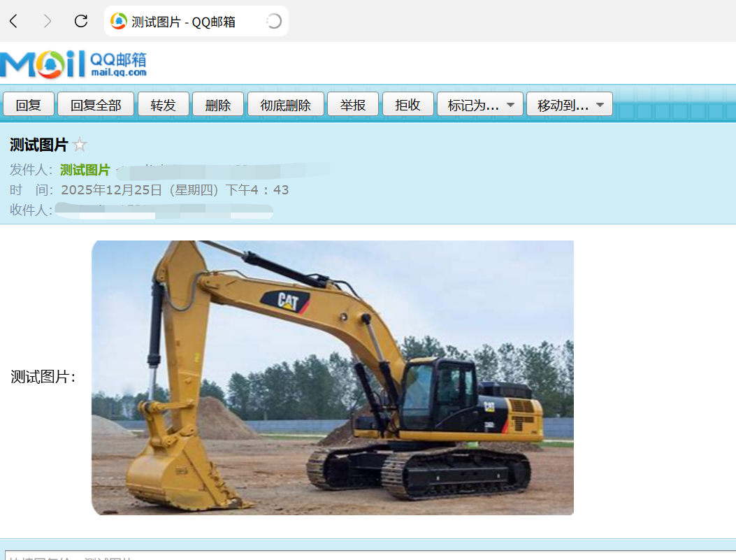Click the 彻底删除 button

285,104
